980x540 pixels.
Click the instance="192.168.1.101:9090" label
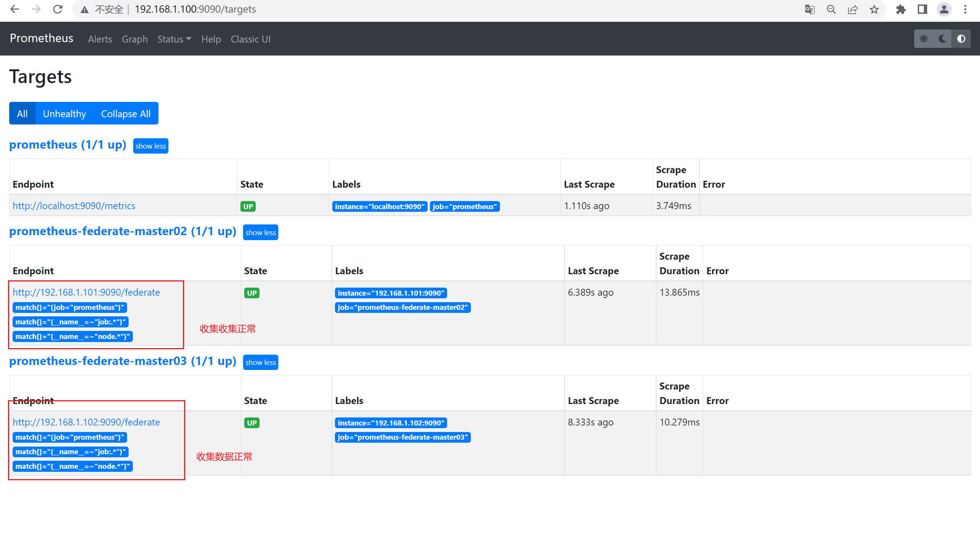click(391, 293)
